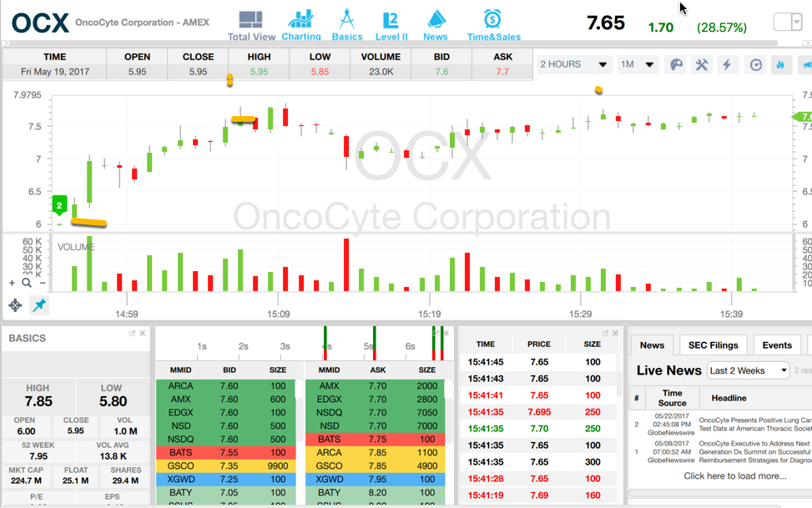
Task: Toggle the blue flame chart icon
Action: (x=780, y=65)
